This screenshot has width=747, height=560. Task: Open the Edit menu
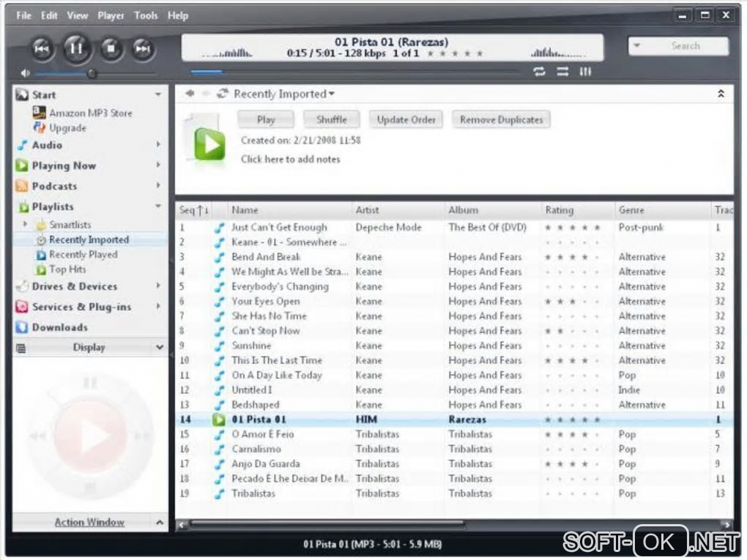click(x=48, y=15)
